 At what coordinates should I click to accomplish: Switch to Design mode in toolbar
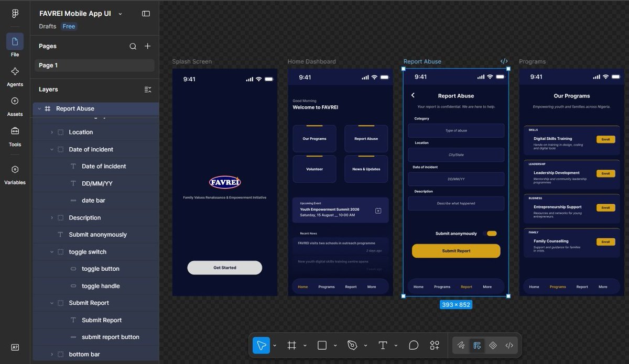[x=477, y=345]
